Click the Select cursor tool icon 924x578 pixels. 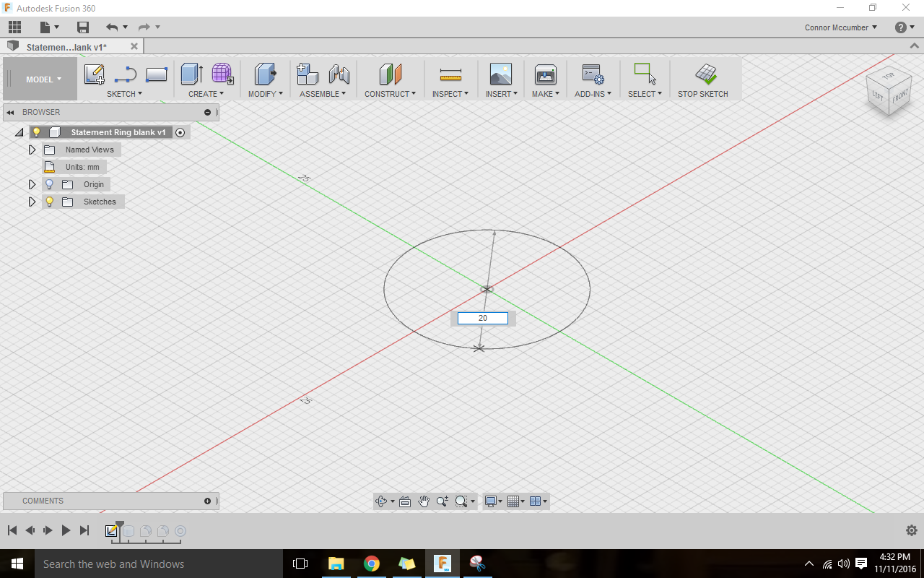click(644, 74)
